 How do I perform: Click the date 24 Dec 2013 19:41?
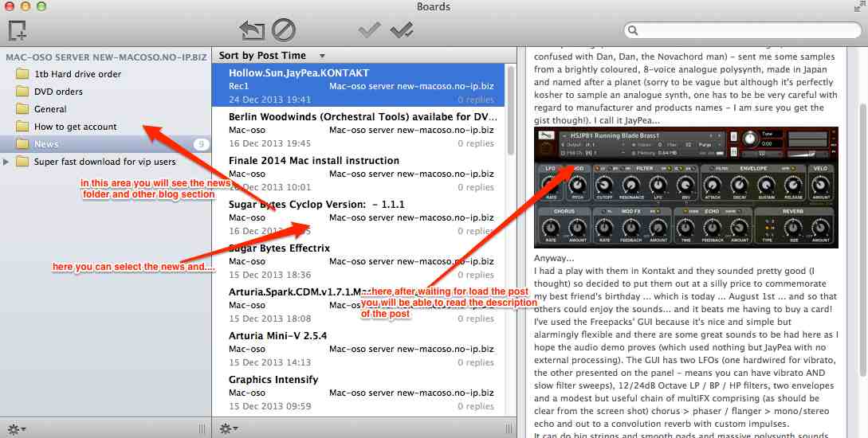click(x=269, y=100)
